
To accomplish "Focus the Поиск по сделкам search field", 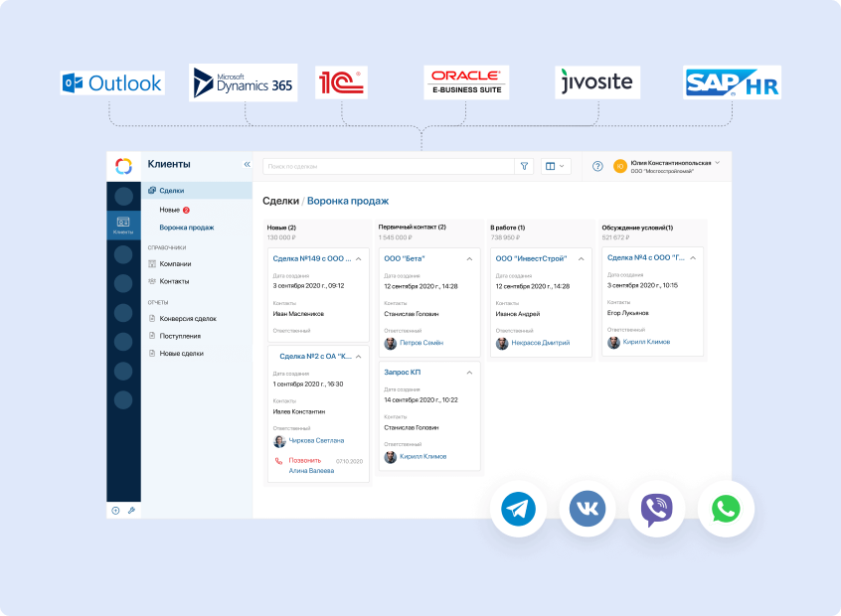I will [389, 166].
